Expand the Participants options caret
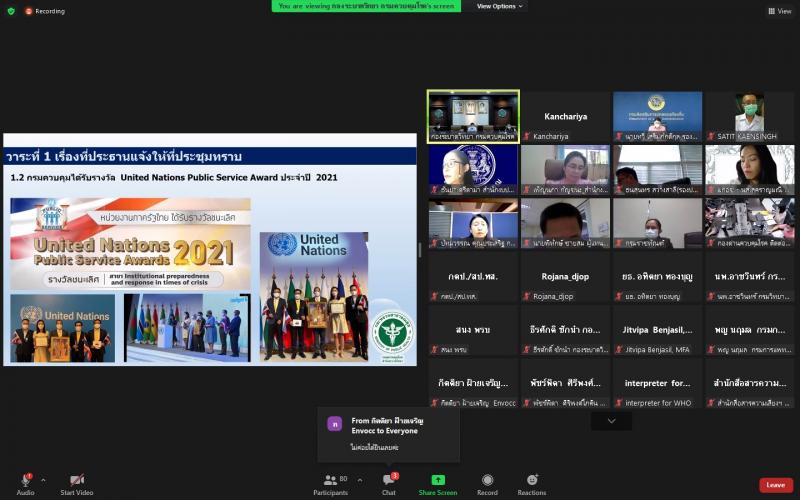Image resolution: width=800 pixels, height=500 pixels. click(360, 480)
